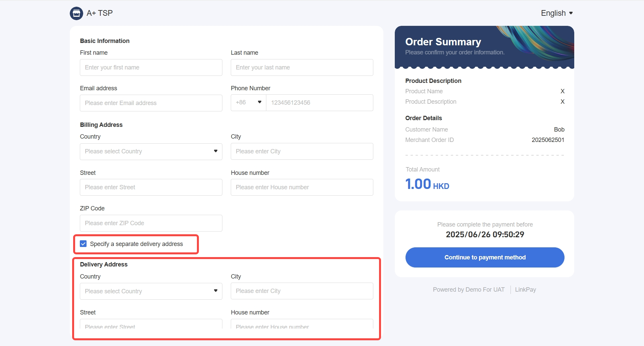Click the LinkPay footer link
Image resolution: width=644 pixels, height=346 pixels.
[x=525, y=290]
